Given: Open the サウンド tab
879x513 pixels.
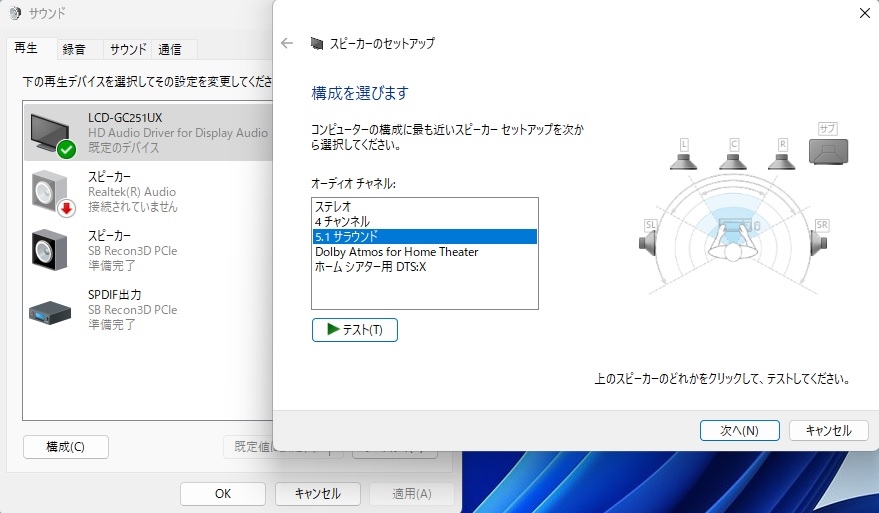Looking at the screenshot, I should click(x=128, y=49).
